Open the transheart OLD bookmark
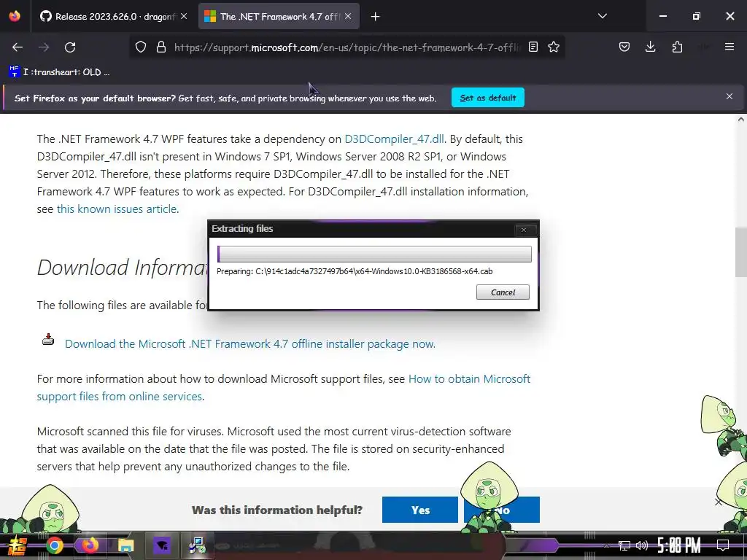This screenshot has height=560, width=747. tap(60, 72)
